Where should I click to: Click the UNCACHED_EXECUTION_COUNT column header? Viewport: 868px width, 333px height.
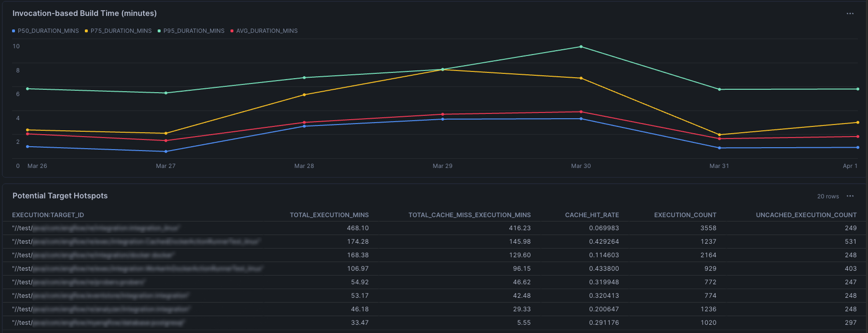[x=806, y=215]
